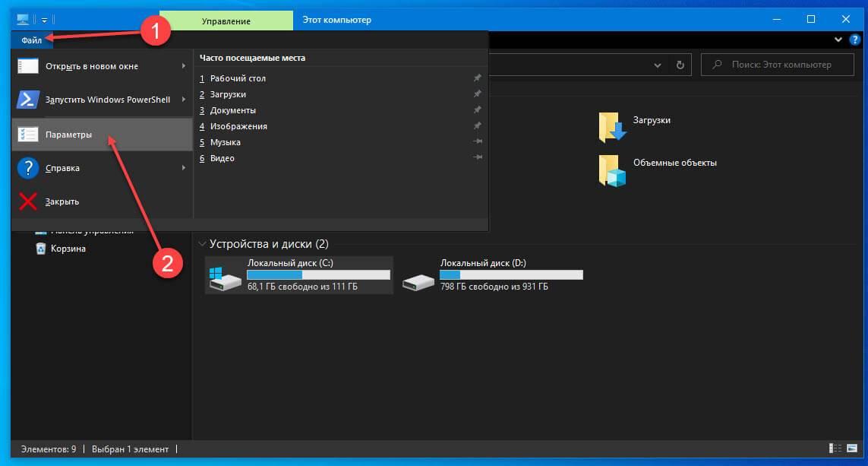868x466 pixels.
Task: Expand PowerShell submenu arrow
Action: click(x=183, y=100)
